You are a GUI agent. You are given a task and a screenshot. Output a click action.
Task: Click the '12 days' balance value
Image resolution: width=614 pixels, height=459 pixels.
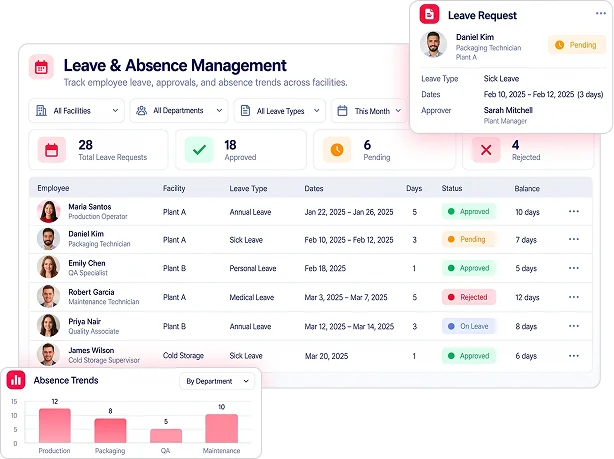tap(527, 297)
